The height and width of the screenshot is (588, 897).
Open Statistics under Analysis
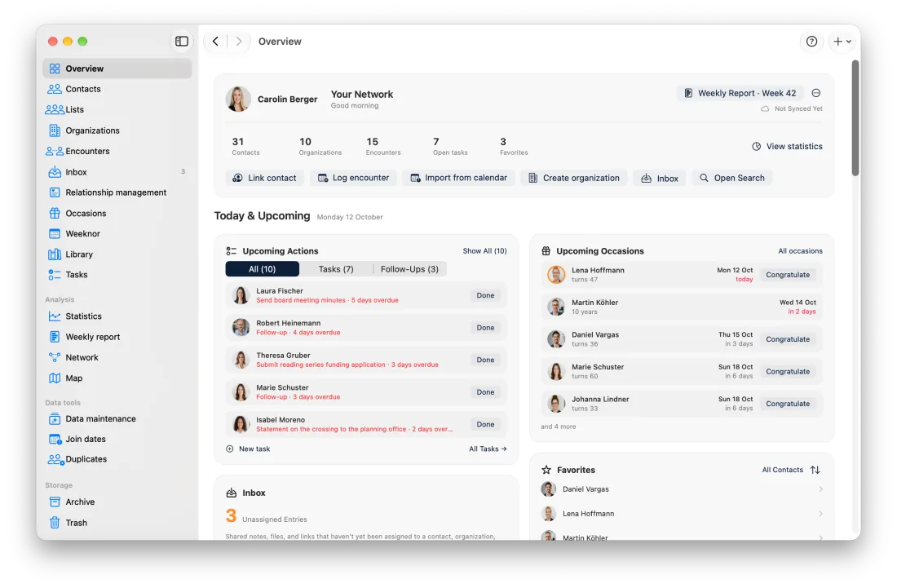117,316
